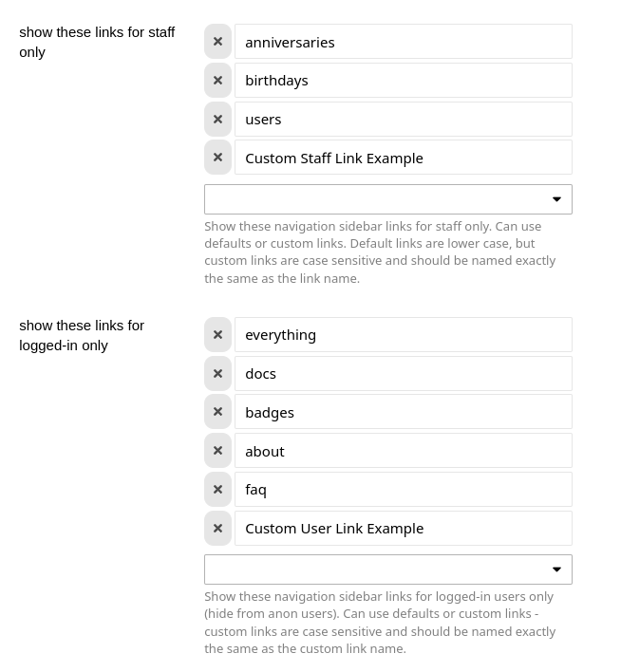Delete the users entry from staff links

coord(217,120)
